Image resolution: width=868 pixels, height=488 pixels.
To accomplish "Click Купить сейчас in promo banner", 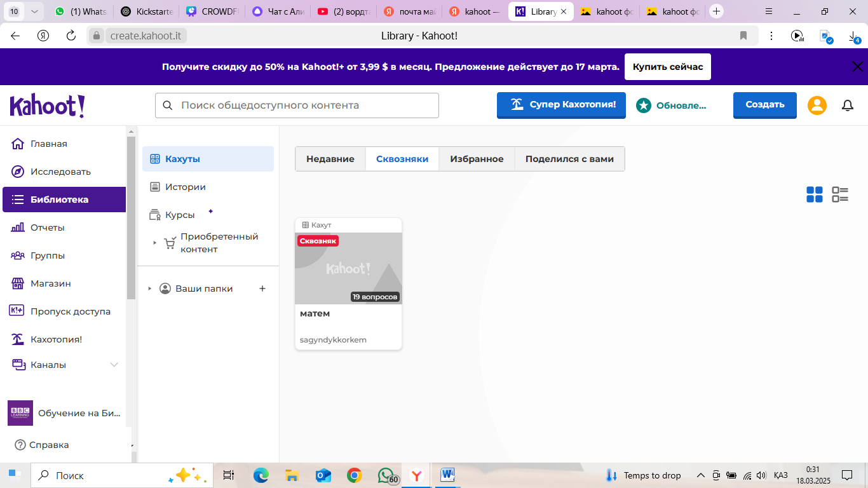I will coord(668,67).
